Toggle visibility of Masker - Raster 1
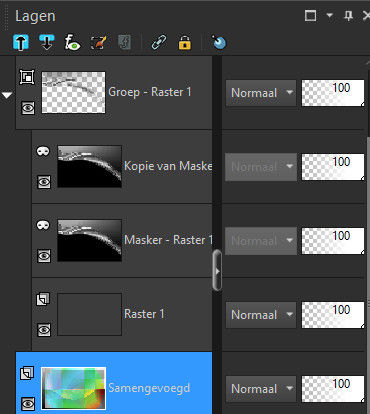This screenshot has height=414, width=370. point(44,256)
